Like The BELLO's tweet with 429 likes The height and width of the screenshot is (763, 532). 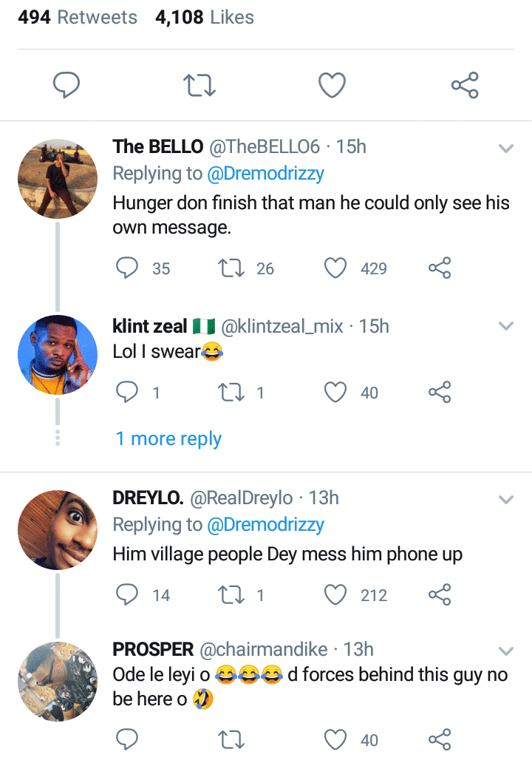pyautogui.click(x=336, y=268)
